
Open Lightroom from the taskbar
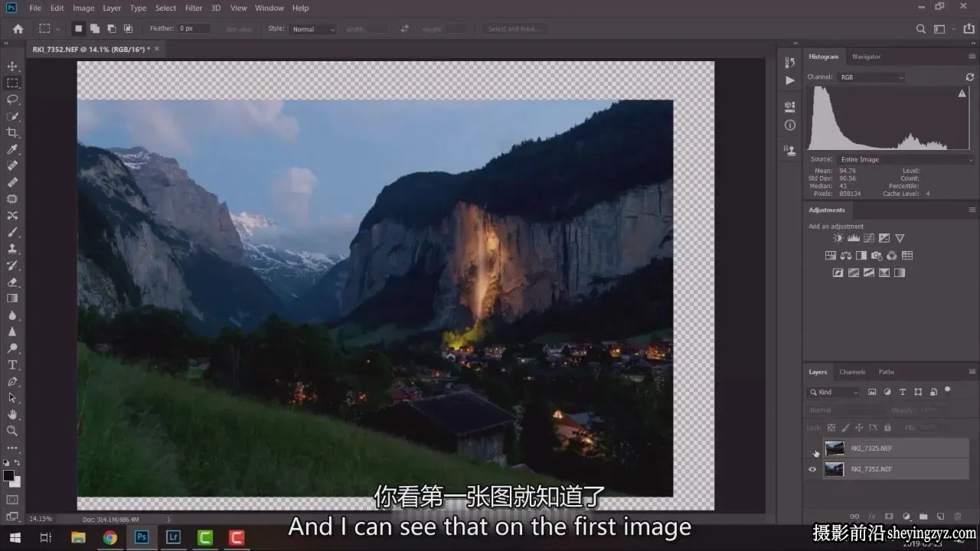tap(173, 537)
